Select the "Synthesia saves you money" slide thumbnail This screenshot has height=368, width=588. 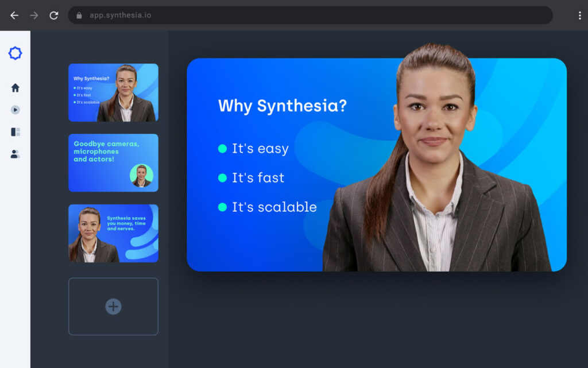click(113, 233)
